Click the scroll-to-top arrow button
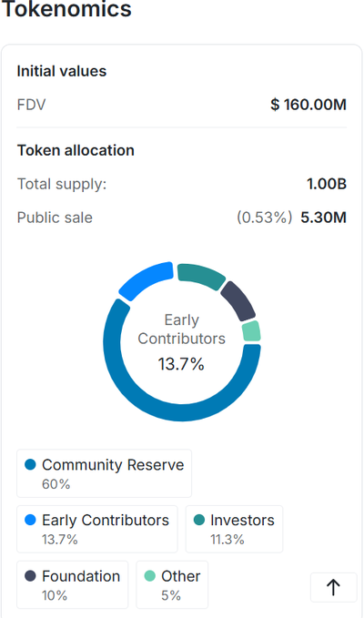The image size is (364, 618). coord(333,587)
